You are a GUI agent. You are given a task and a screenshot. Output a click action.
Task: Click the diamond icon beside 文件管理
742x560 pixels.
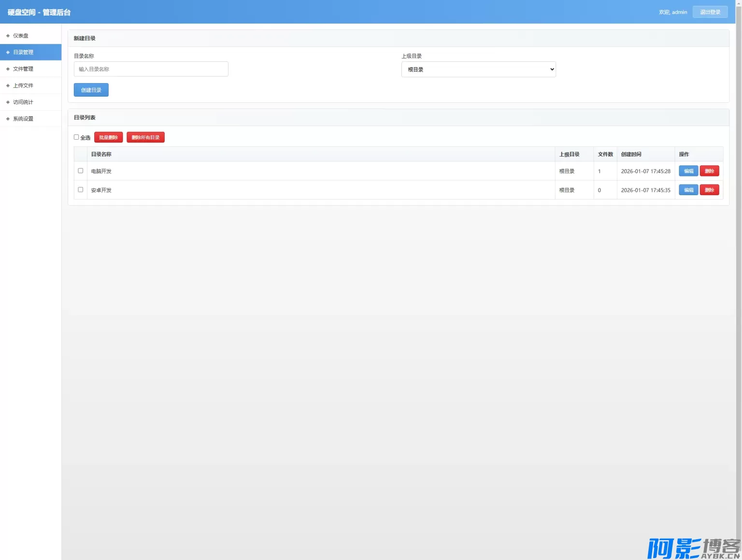8,69
